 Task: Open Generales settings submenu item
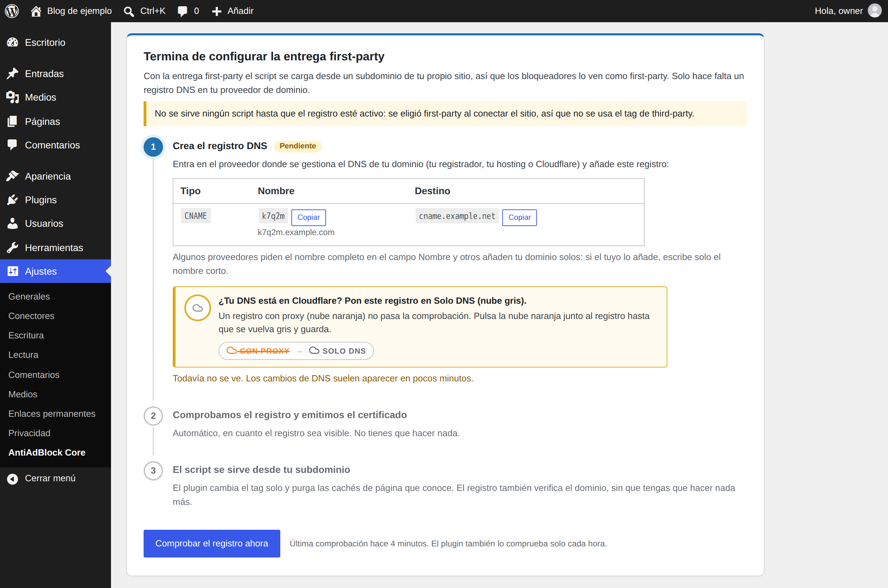click(29, 296)
